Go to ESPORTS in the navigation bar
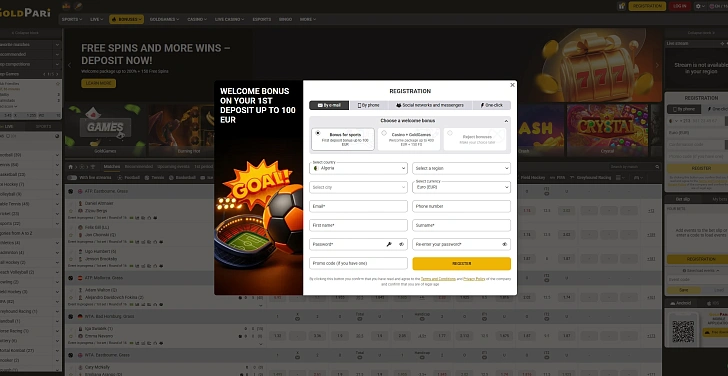Image resolution: width=728 pixels, height=376 pixels. [262, 19]
